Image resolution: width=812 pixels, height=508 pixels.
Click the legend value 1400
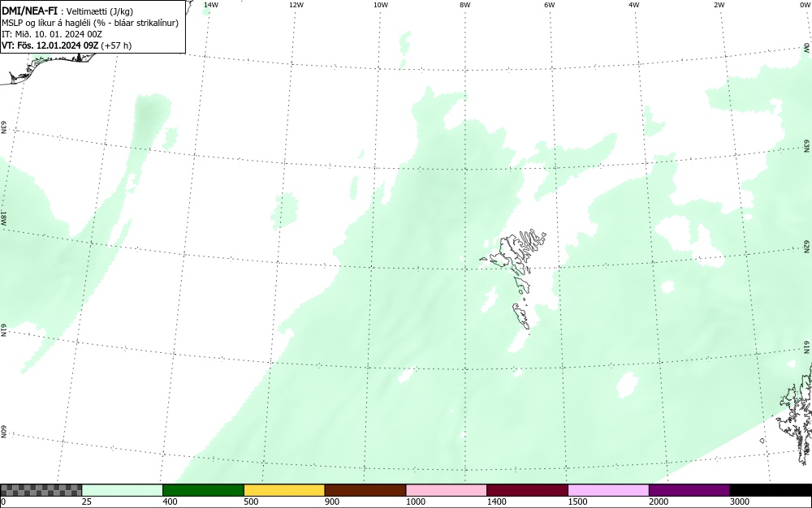[497, 502]
